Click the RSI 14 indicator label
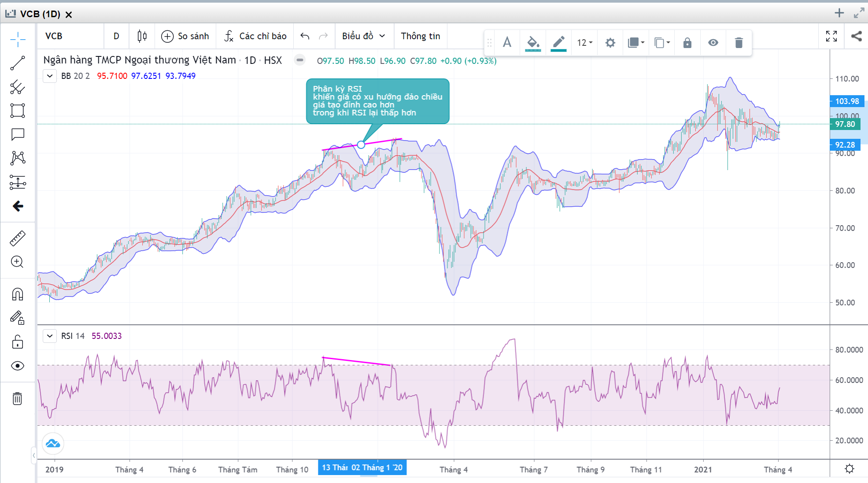 (73, 336)
